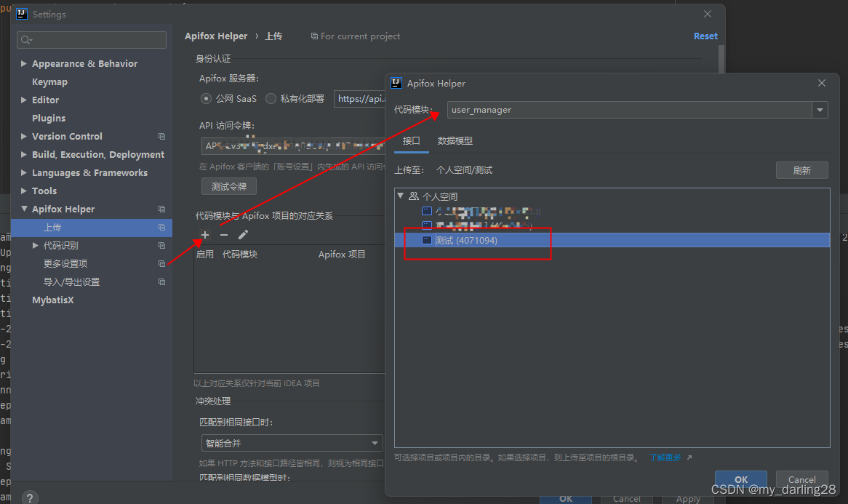Image resolution: width=848 pixels, height=504 pixels.
Task: Open the 代码模块 dropdown arrow
Action: point(820,110)
